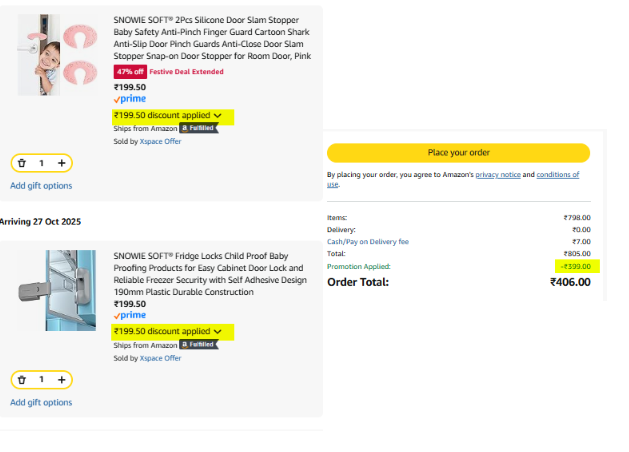This screenshot has width=629, height=452.
Task: Click trash icon for Fridge Locks item
Action: [22, 380]
